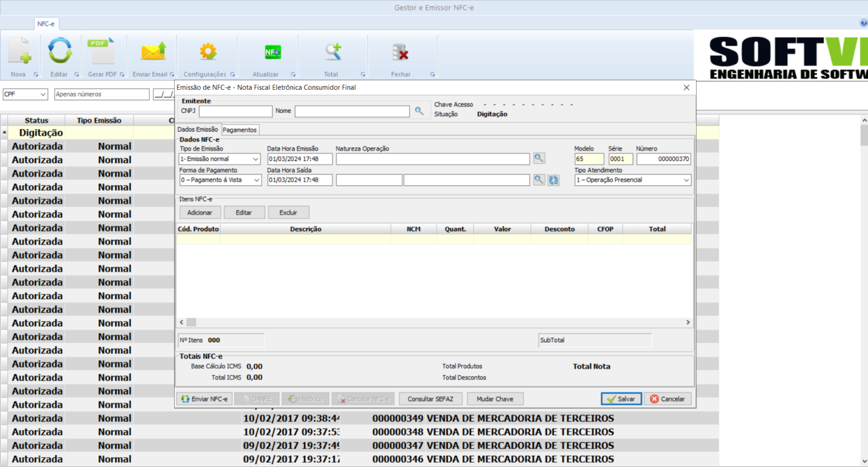This screenshot has width=868, height=467.
Task: Click the Consultar SEFAZ button
Action: click(430, 399)
